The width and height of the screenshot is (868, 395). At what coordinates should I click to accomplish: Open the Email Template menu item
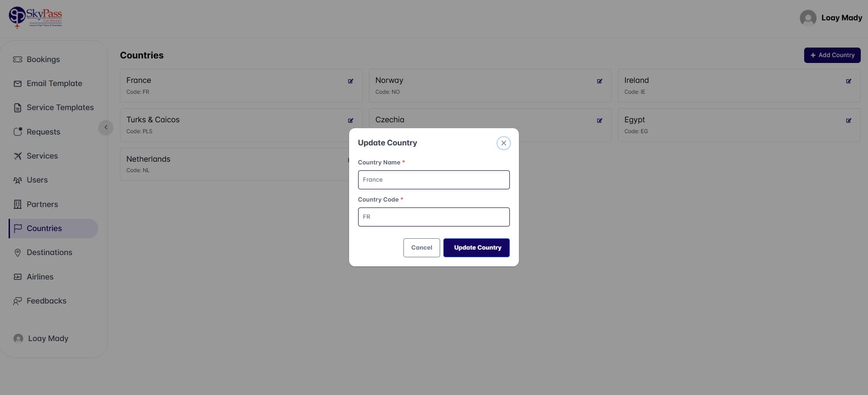pos(53,83)
